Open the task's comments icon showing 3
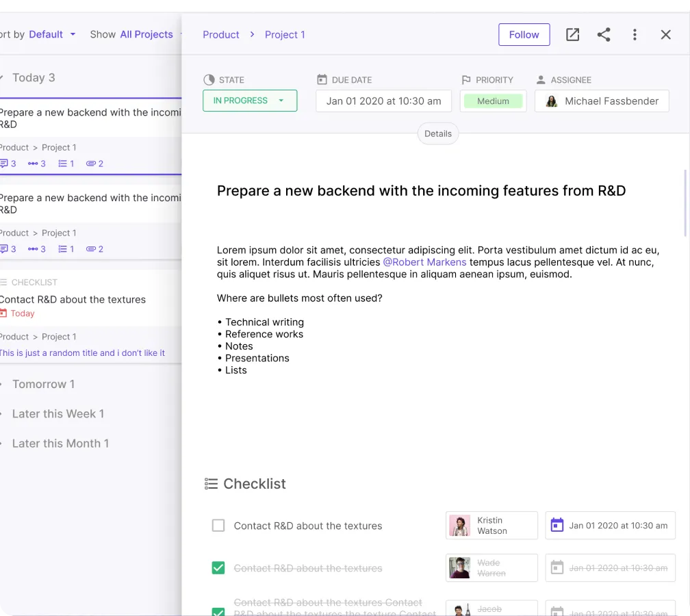The image size is (690, 616). pyautogui.click(x=4, y=164)
